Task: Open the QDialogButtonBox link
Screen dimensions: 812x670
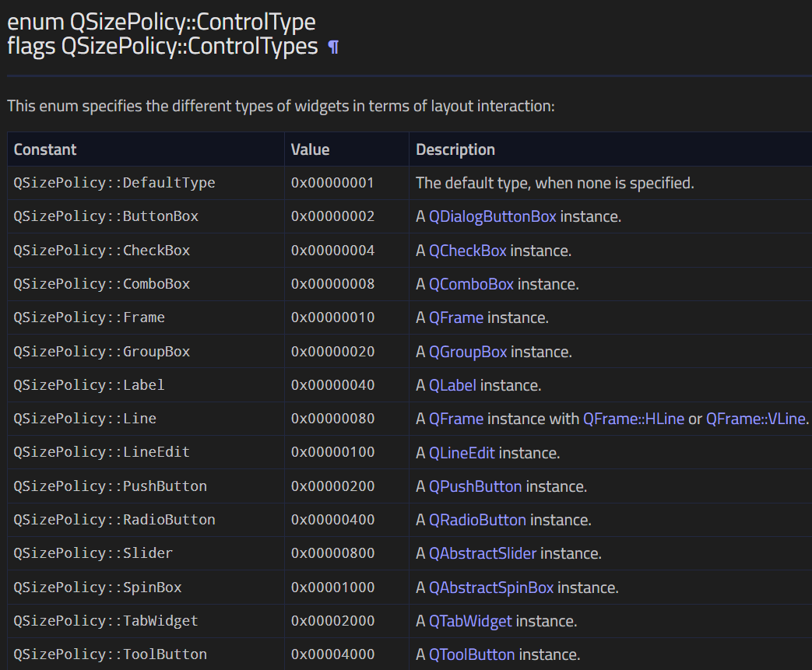Action: [493, 216]
